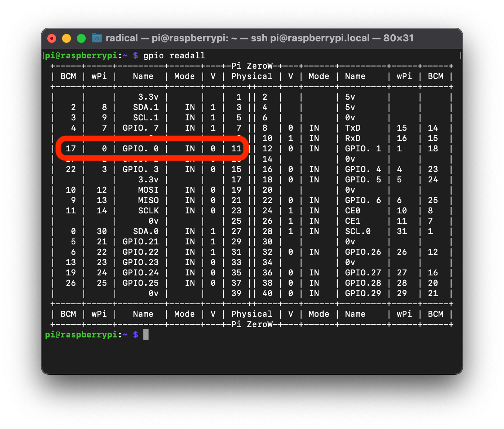Select the red circled pin 11 entry
The height and width of the screenshot is (429, 504).
(x=236, y=148)
